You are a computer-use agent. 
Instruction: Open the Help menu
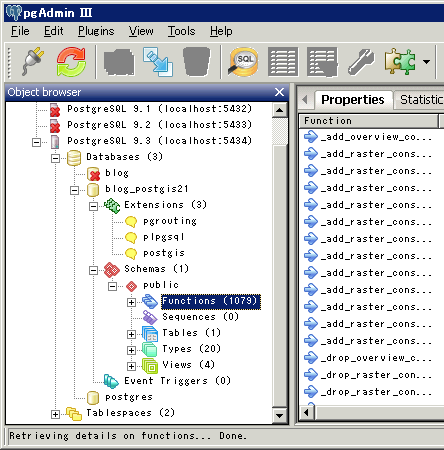[221, 31]
